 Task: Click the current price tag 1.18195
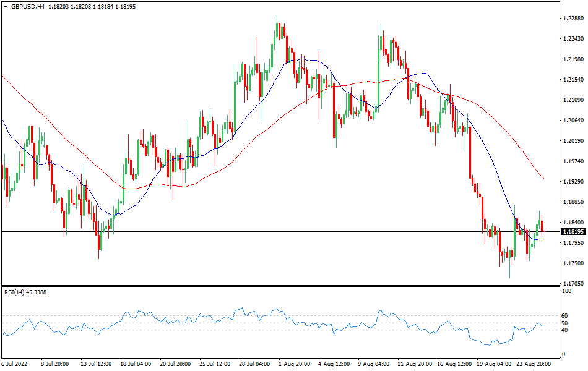pyautogui.click(x=573, y=232)
